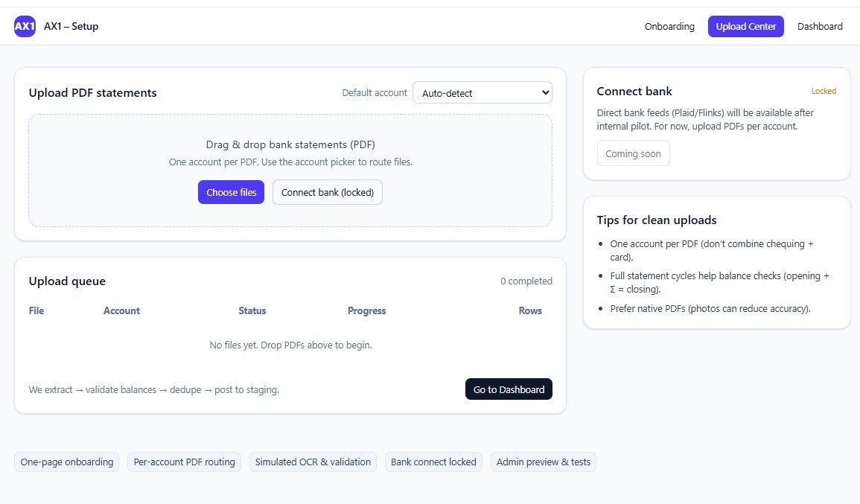Select the One-page onboarding chip
Image resolution: width=860 pixels, height=504 pixels.
click(67, 462)
